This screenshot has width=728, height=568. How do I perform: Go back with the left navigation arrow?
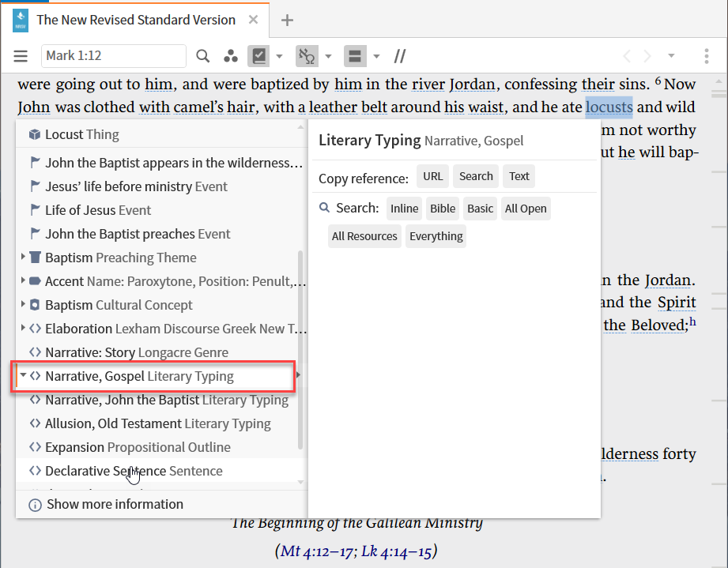click(627, 56)
